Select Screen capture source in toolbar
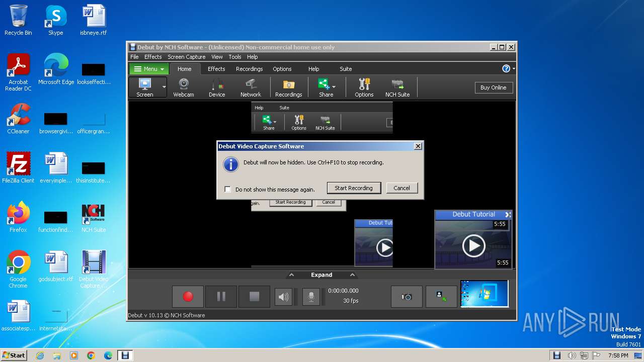The image size is (644, 362). tap(145, 87)
